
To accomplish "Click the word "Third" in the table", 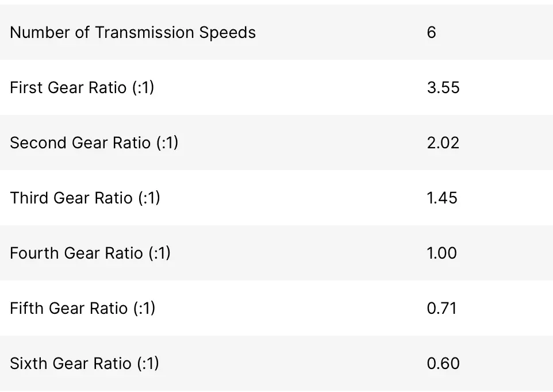I will pyautogui.click(x=29, y=198).
